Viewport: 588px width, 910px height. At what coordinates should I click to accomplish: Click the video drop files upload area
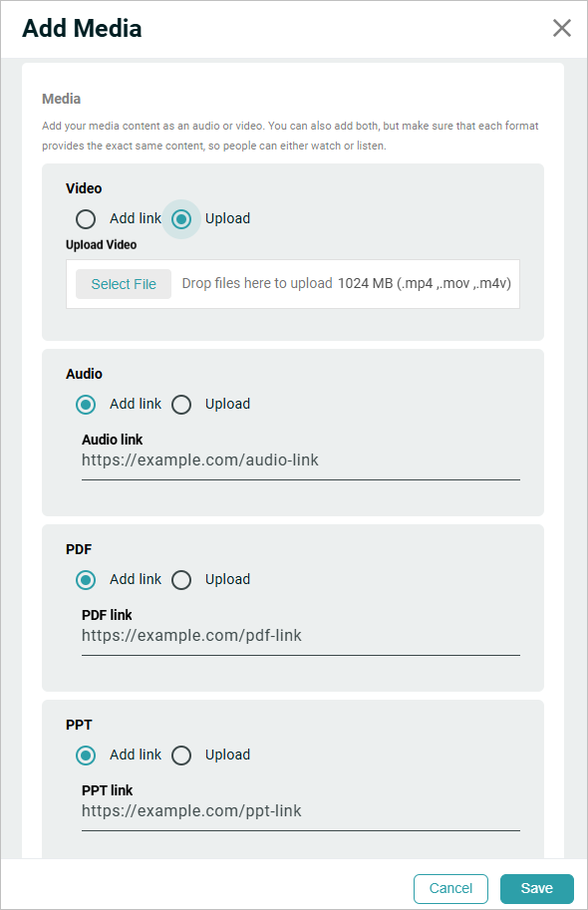coord(293,284)
